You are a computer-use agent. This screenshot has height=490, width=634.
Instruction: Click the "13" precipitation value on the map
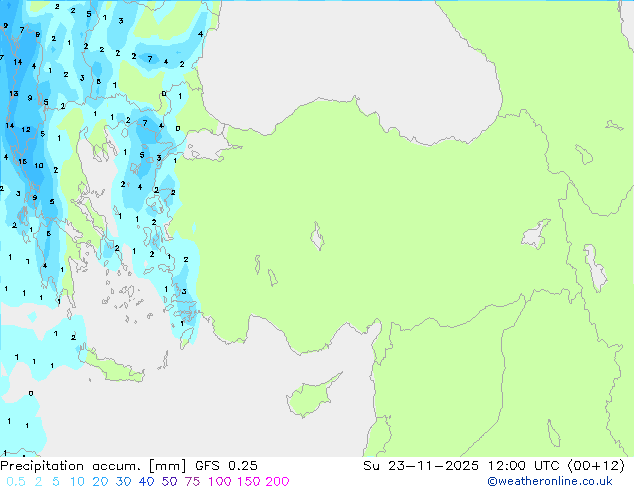pos(14,93)
